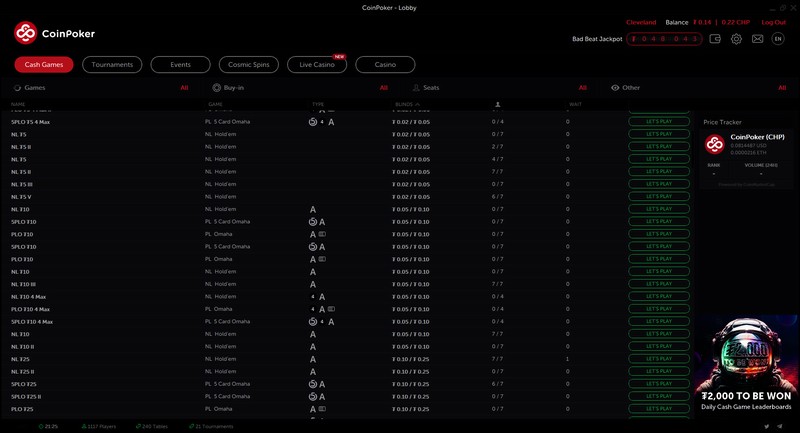Open the Bad Beat Jackpot counter
The image size is (800, 433).
[x=664, y=39]
